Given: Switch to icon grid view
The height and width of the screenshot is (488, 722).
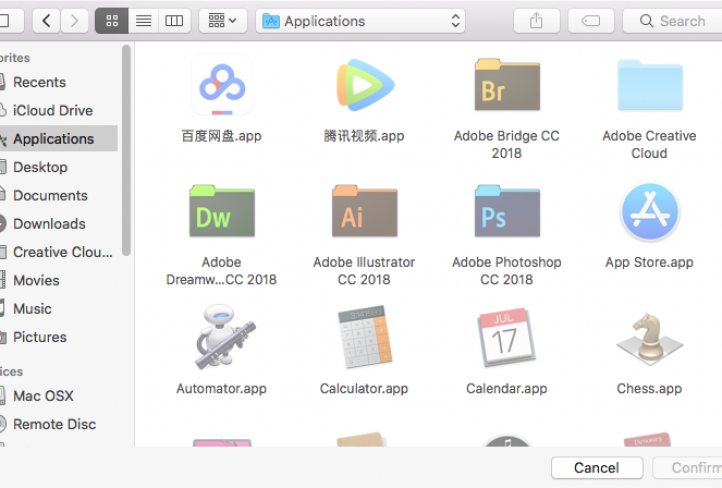Looking at the screenshot, I should 112,21.
